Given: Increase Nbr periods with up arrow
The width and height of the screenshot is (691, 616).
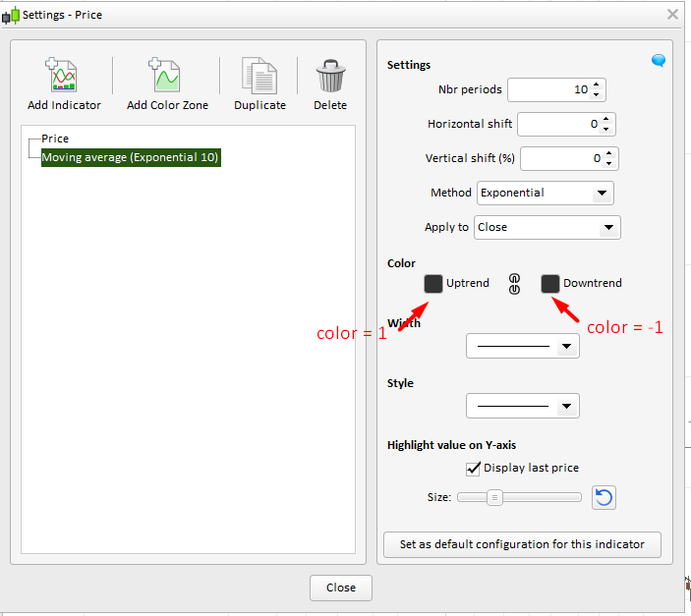Looking at the screenshot, I should click(597, 84).
